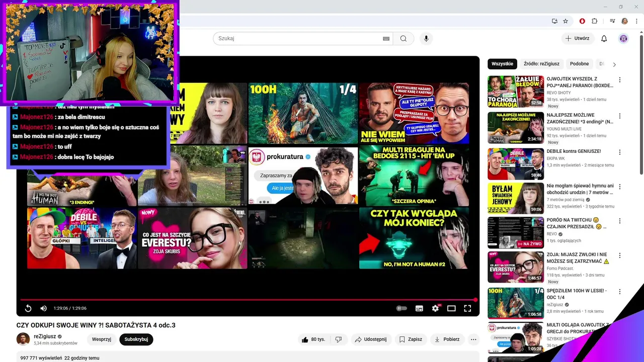
Task: Open the Chrome profile avatar
Action: pyautogui.click(x=624, y=21)
